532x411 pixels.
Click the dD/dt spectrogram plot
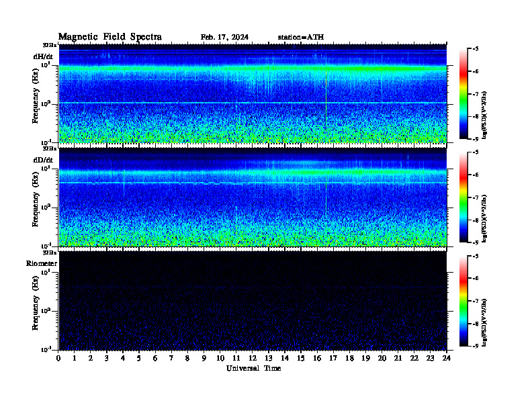(x=253, y=197)
